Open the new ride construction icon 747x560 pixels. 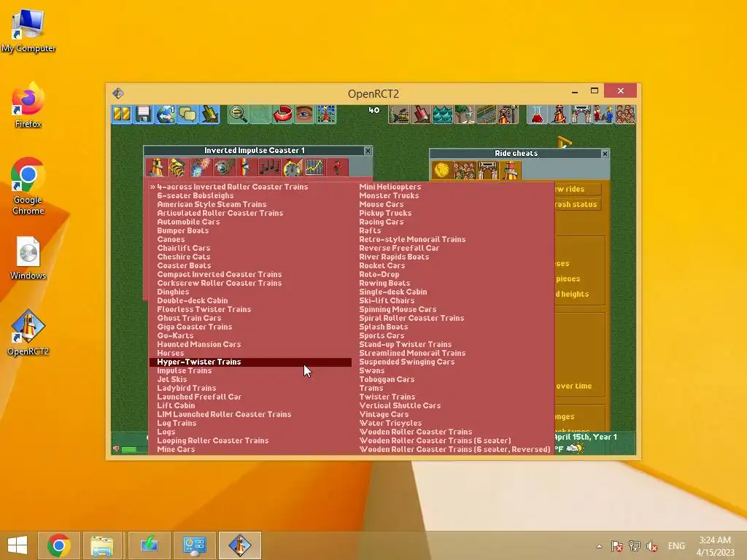[x=508, y=114]
